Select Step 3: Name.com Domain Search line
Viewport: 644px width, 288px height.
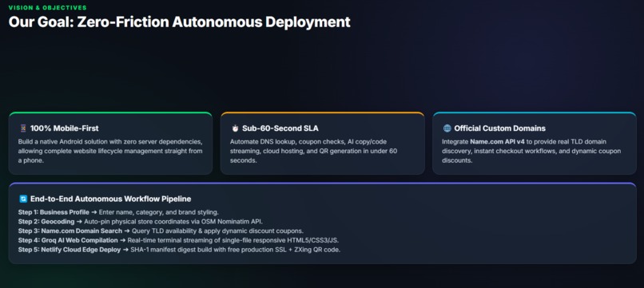pos(161,231)
